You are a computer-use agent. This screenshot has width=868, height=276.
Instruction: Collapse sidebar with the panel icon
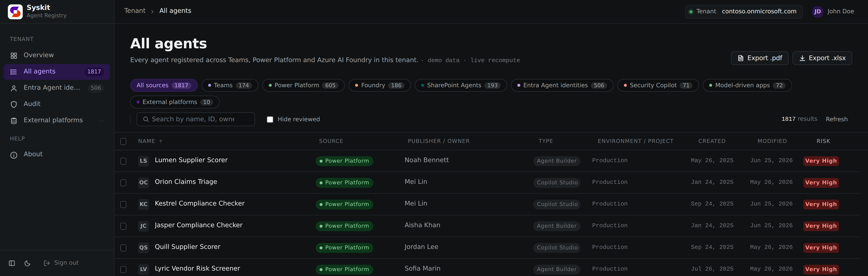click(x=12, y=263)
